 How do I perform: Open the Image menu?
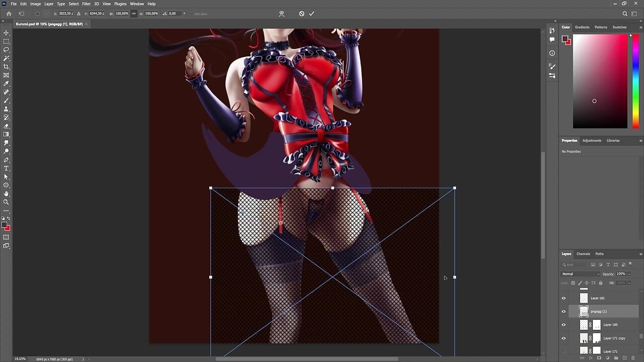(35, 4)
